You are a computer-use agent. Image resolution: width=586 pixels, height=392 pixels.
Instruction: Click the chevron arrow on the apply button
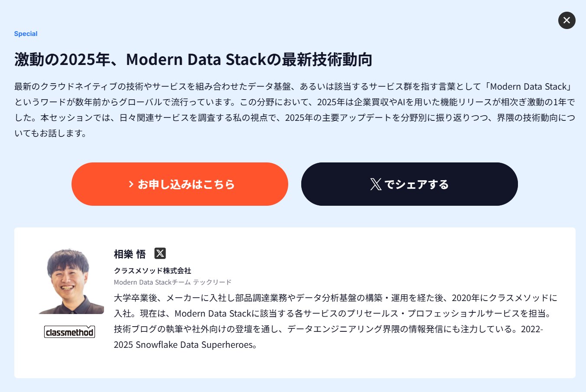(x=131, y=185)
